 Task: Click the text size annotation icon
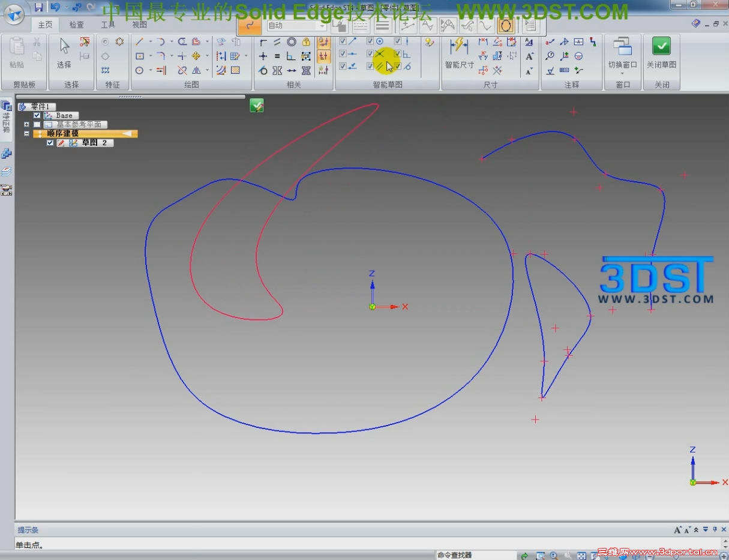[529, 56]
